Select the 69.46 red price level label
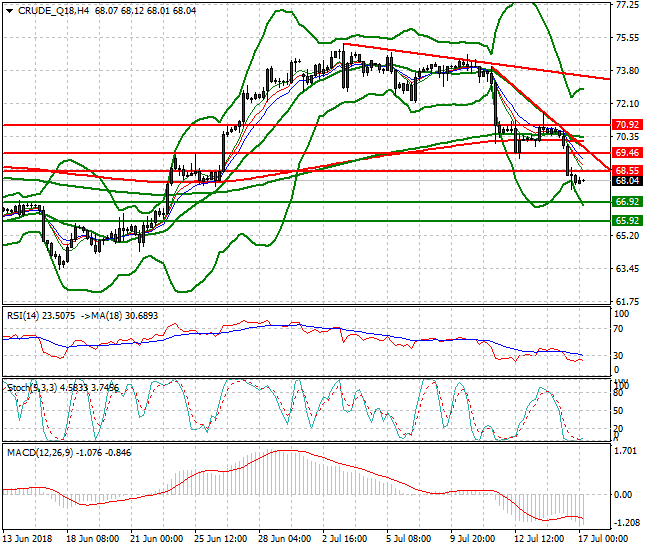Image resolution: width=650 pixels, height=550 pixels. [x=627, y=153]
